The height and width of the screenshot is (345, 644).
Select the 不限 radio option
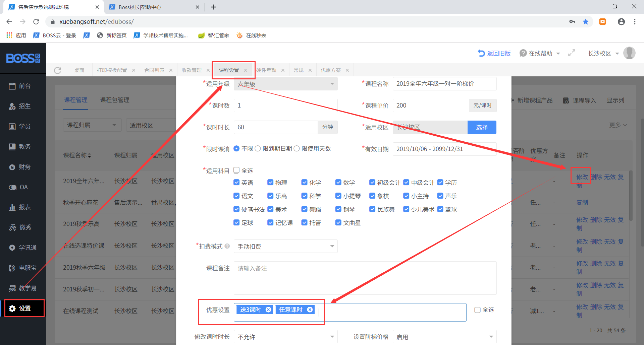pyautogui.click(x=236, y=148)
